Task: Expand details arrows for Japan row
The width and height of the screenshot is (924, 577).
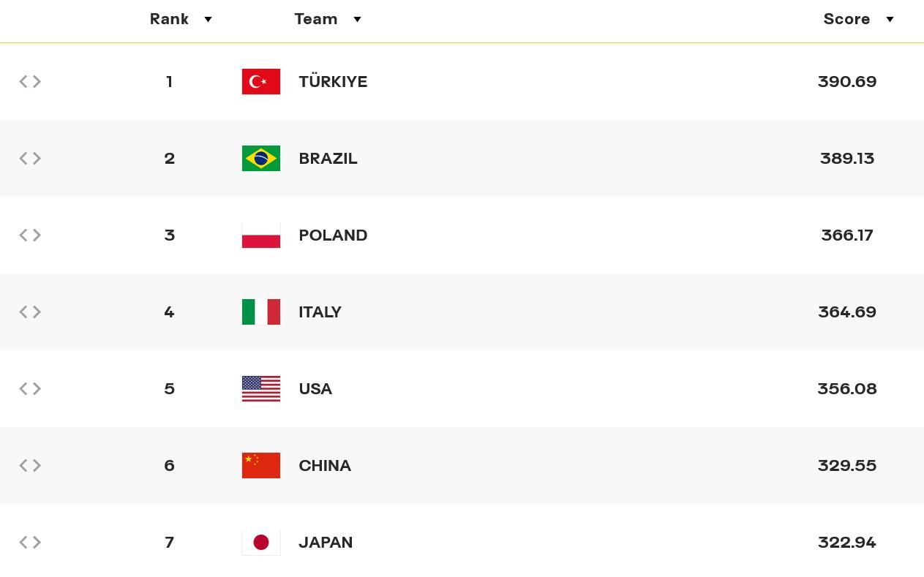Action: [x=30, y=542]
